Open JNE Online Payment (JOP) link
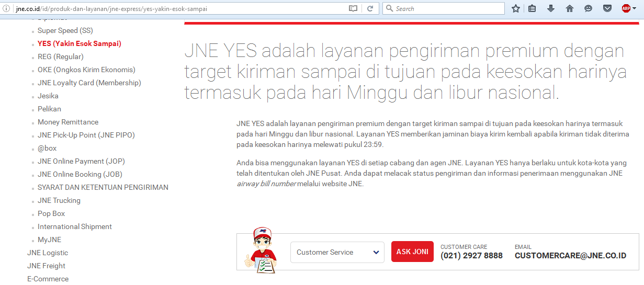 point(81,161)
